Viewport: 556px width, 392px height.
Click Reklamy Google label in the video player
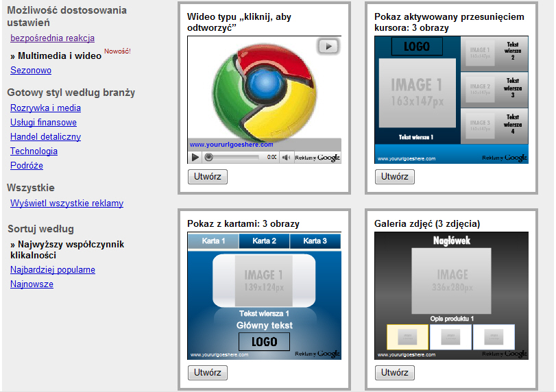[317, 158]
